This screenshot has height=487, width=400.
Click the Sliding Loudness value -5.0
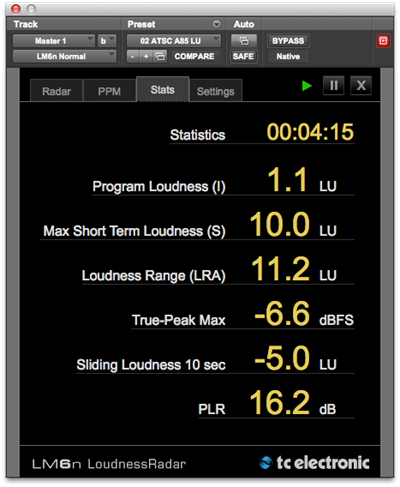[x=282, y=358]
